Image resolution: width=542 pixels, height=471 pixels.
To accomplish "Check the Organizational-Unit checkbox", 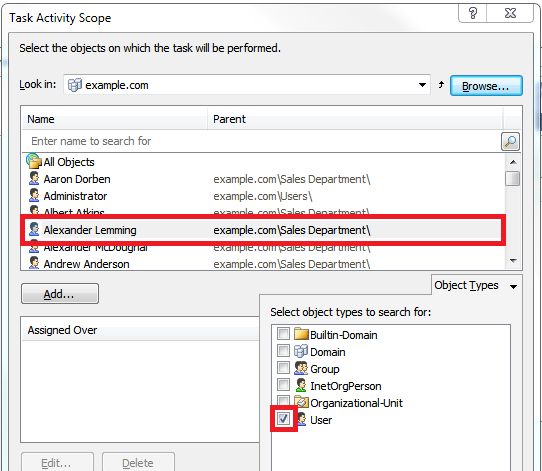I will [x=283, y=401].
